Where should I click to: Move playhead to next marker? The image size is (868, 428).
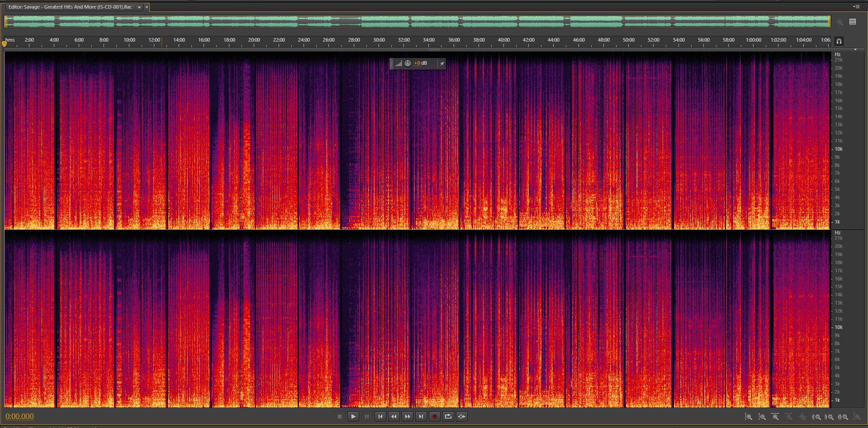pos(421,417)
